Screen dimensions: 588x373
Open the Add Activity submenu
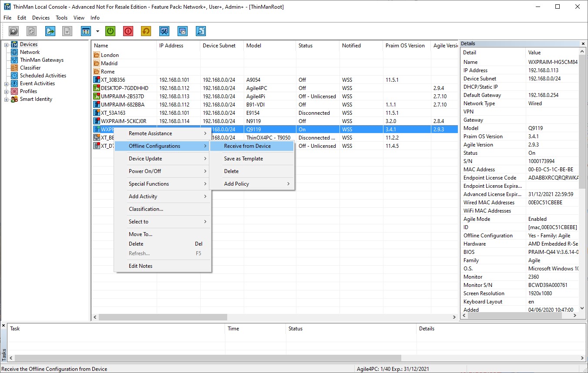point(163,196)
